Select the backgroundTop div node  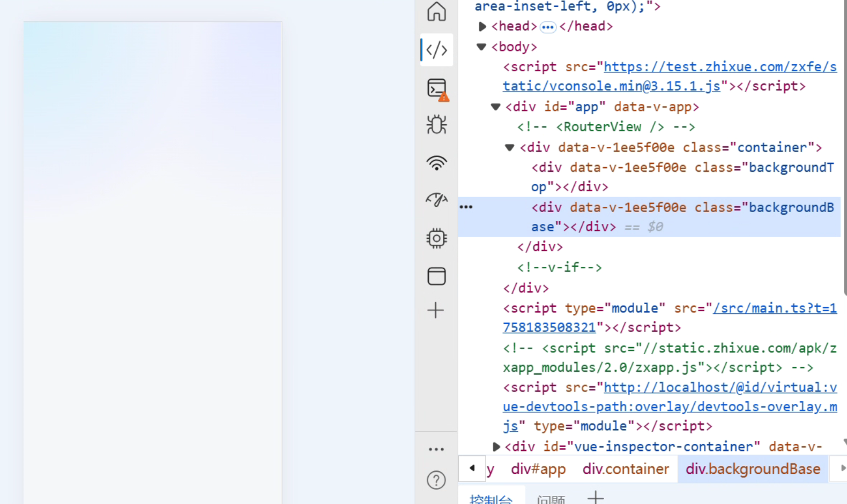click(682, 177)
